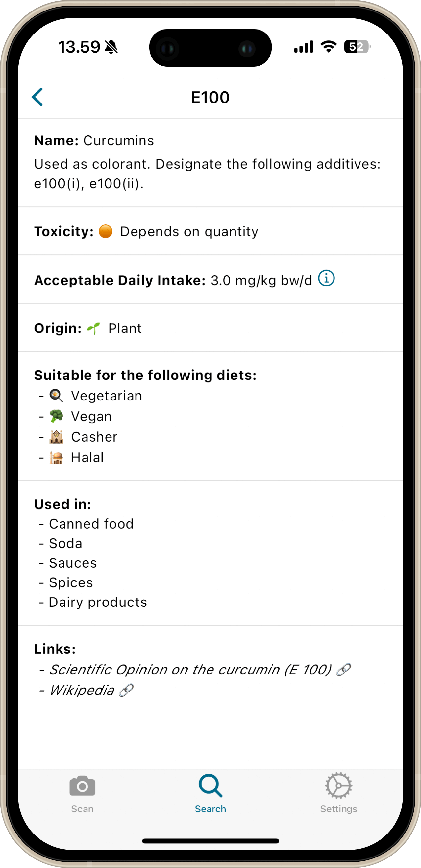This screenshot has width=421, height=868.
Task: Tap the E100 page title
Action: 210,97
